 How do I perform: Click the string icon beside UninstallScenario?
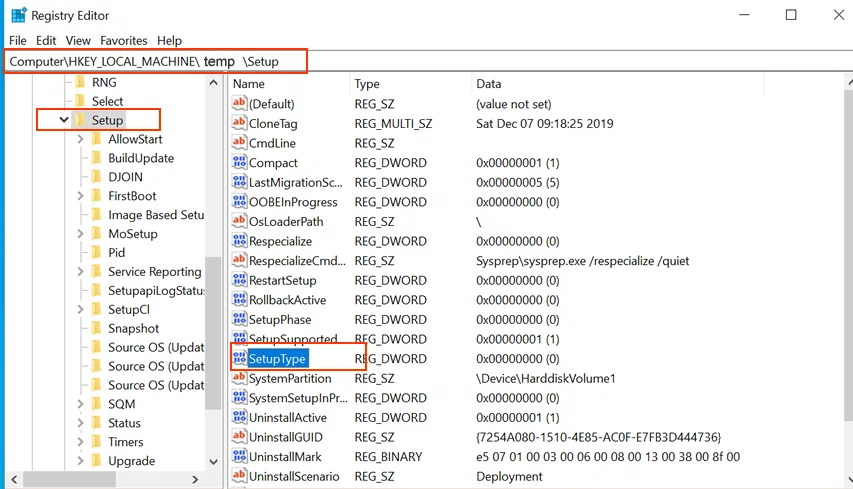(x=239, y=475)
